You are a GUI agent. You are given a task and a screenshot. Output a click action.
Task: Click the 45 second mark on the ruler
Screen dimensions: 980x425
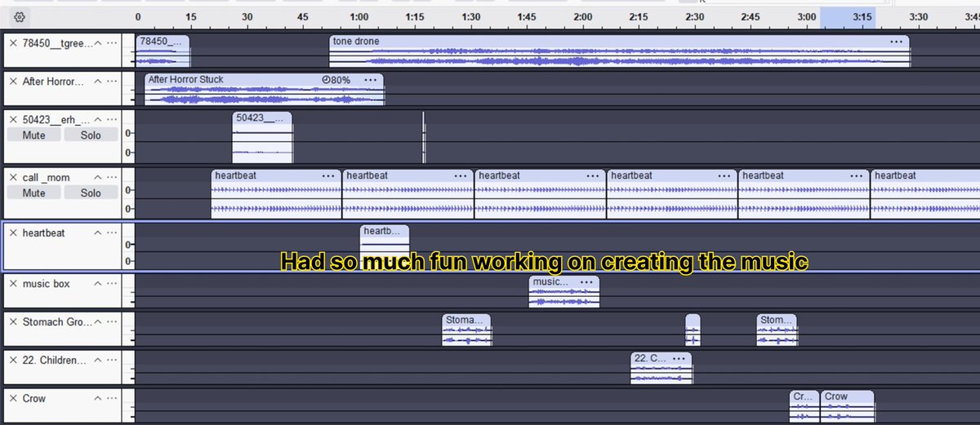pos(303,17)
